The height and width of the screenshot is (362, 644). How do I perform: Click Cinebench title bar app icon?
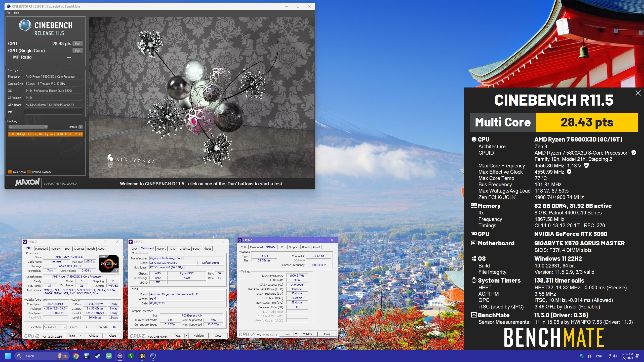9,6
